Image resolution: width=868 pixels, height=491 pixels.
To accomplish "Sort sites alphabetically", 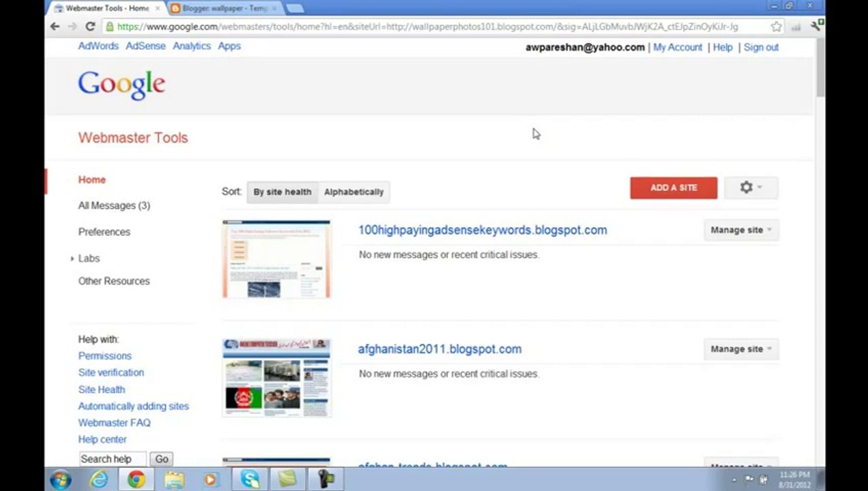I will (353, 192).
